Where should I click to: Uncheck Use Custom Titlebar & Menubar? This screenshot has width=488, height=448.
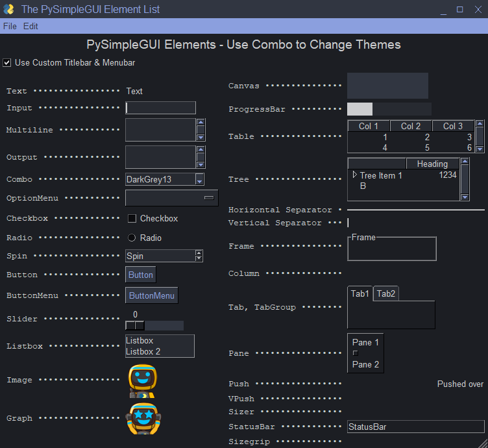tap(7, 63)
